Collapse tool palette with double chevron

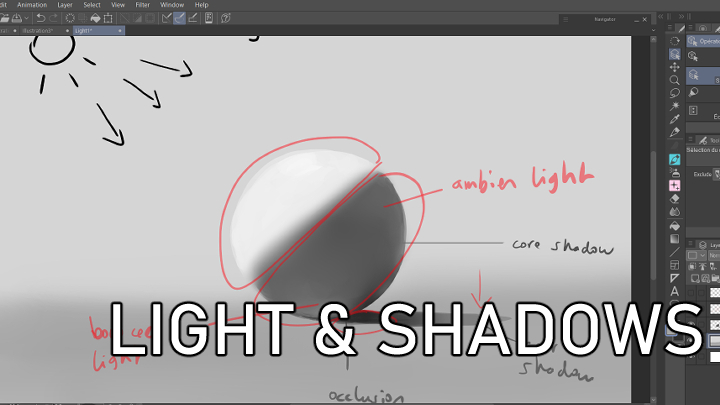[x=660, y=17]
